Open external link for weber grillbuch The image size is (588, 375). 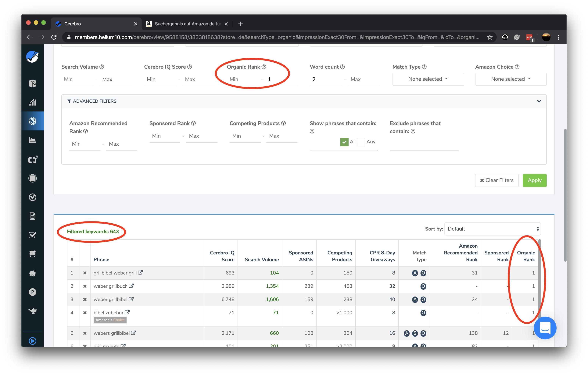point(131,286)
